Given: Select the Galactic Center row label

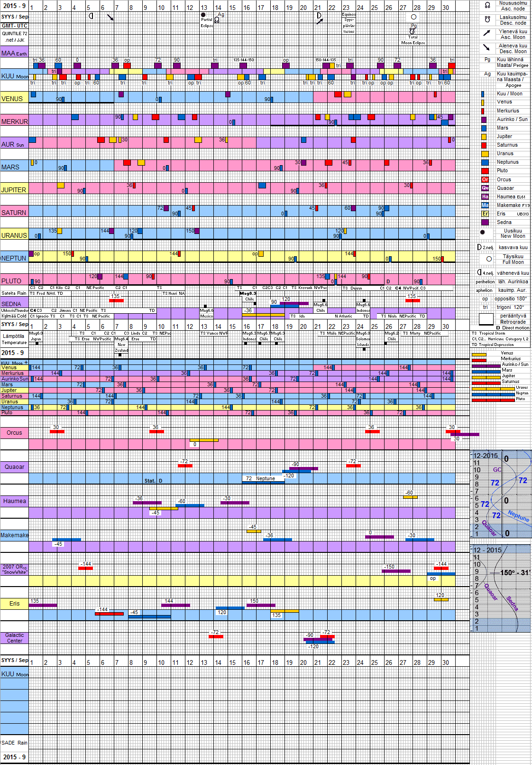Looking at the screenshot, I should 14,638.
